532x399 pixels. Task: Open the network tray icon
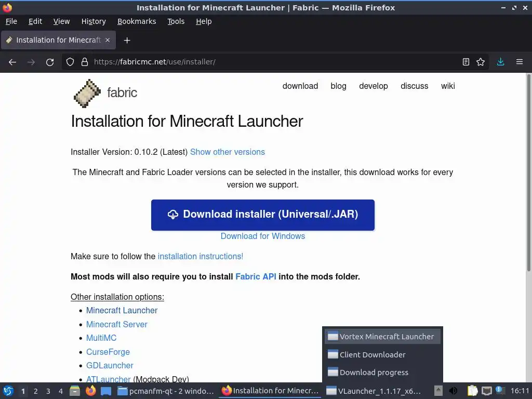486,391
